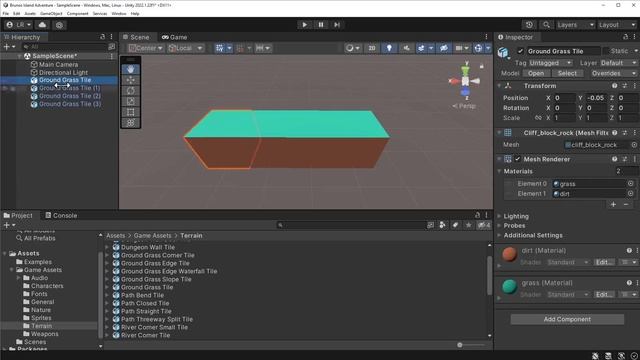Select Path Bend Tile prefab
Screen dimensions: 640x360
click(x=142, y=295)
